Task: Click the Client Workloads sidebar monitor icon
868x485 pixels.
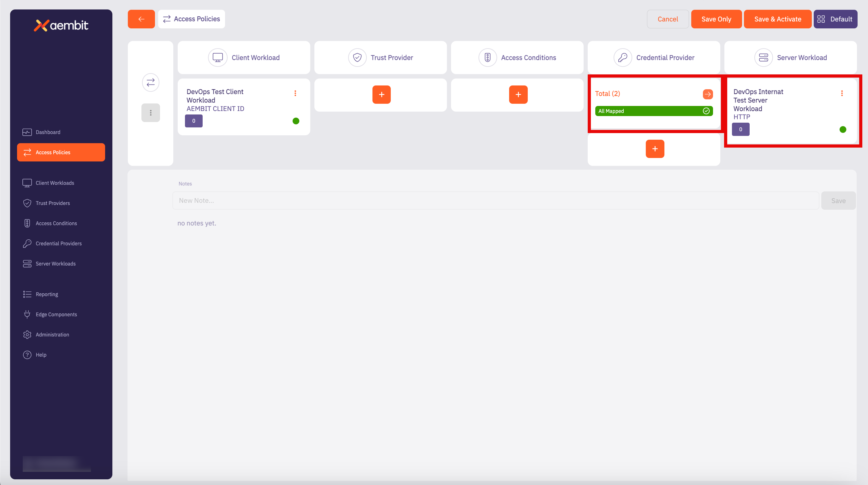Action: [27, 183]
